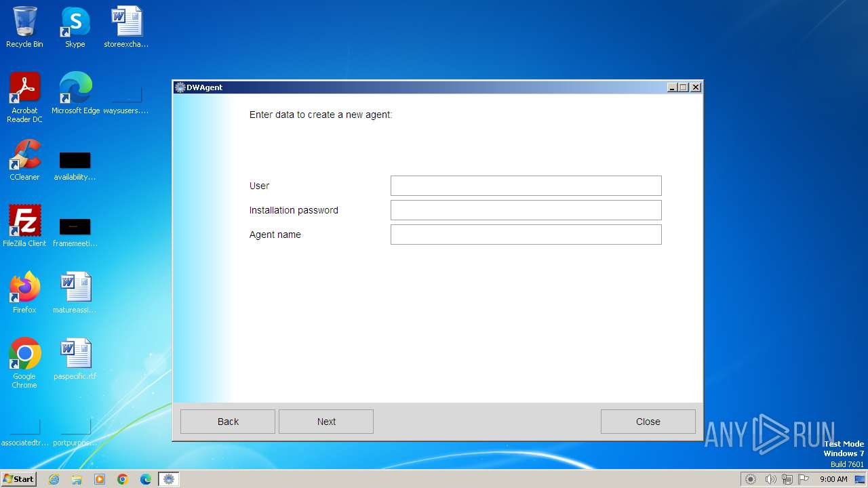868x488 pixels.
Task: Open the volume control in system tray
Action: [770, 479]
